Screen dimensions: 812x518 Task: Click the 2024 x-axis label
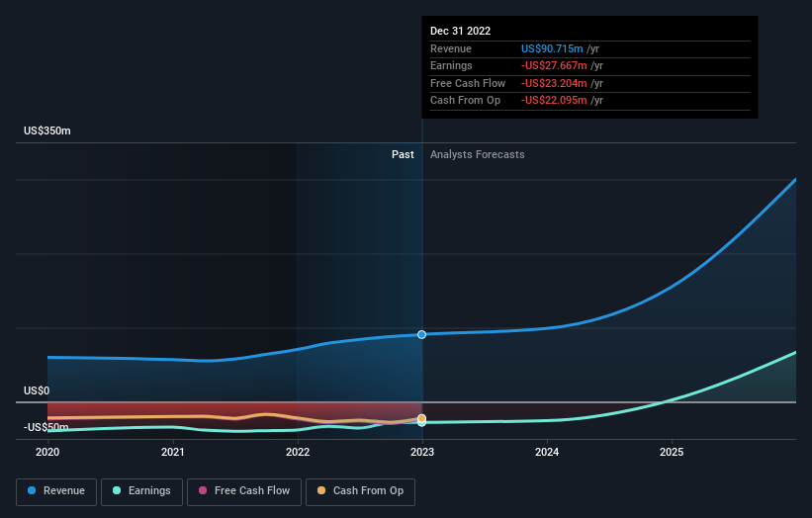[547, 453]
